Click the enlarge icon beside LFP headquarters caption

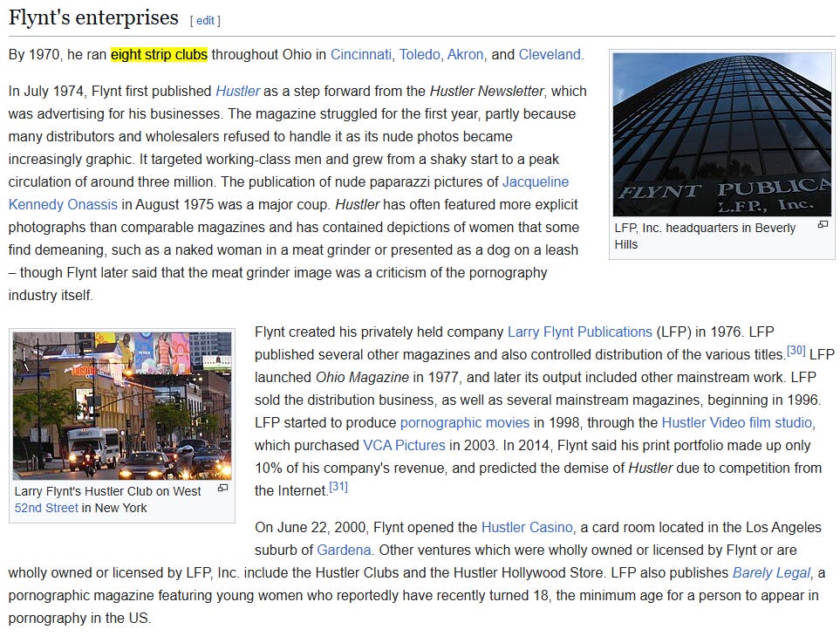[x=823, y=224]
